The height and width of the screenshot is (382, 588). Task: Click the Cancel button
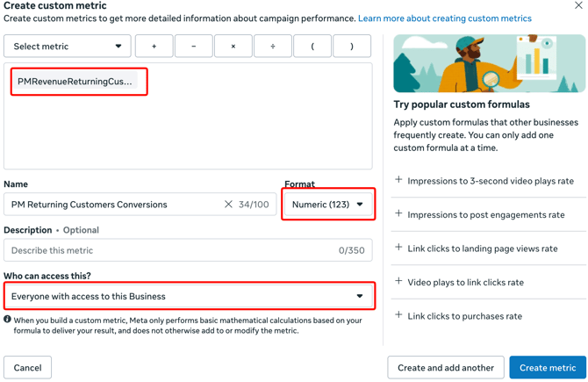pyautogui.click(x=28, y=367)
